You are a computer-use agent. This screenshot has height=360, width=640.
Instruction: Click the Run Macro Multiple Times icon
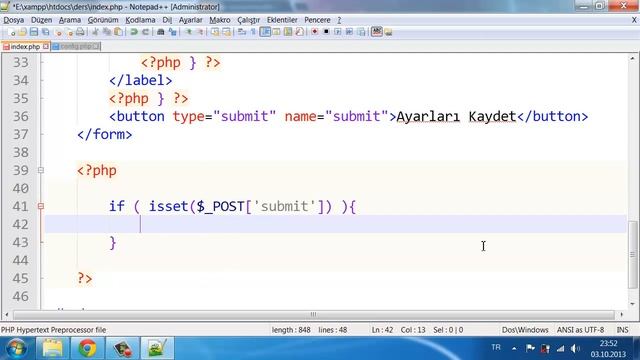(349, 32)
